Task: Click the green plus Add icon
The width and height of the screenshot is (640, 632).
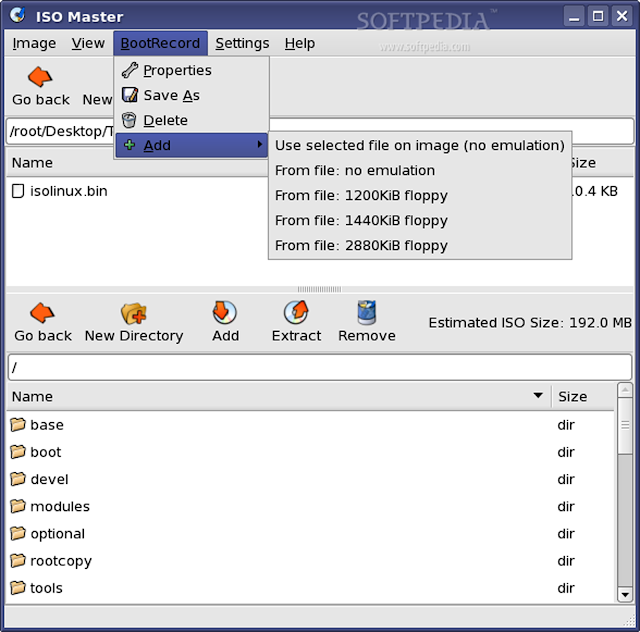Action: click(x=129, y=145)
